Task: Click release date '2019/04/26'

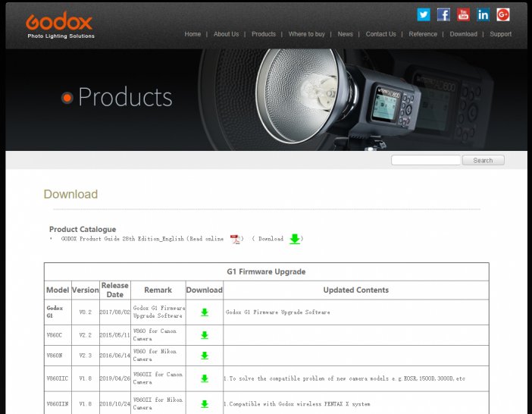Action: pos(114,378)
